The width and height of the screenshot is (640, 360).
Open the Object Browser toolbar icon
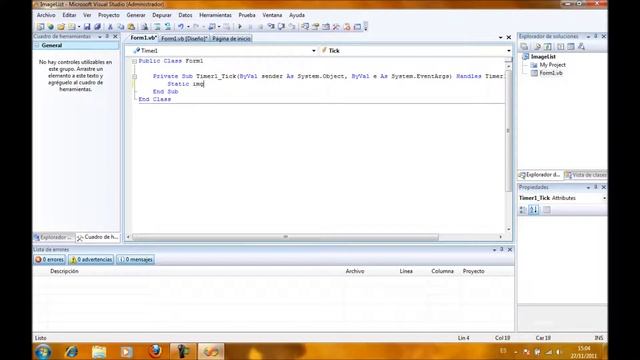[x=326, y=27]
